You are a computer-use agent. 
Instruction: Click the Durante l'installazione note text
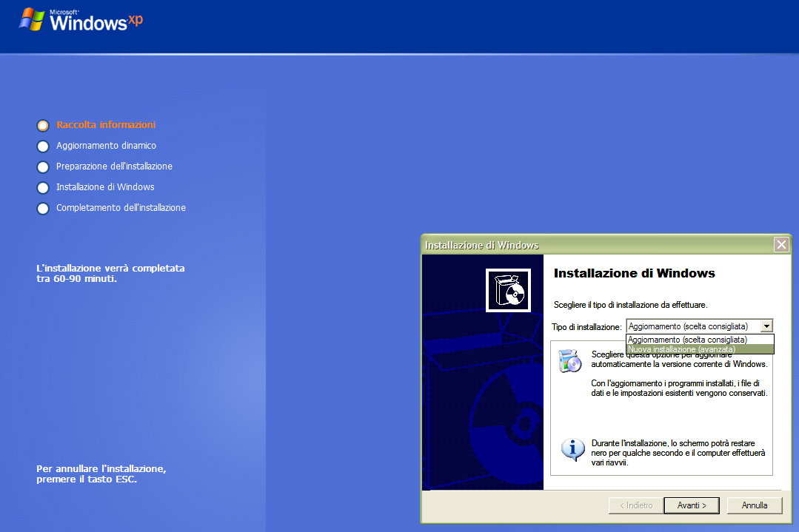pyautogui.click(x=678, y=453)
